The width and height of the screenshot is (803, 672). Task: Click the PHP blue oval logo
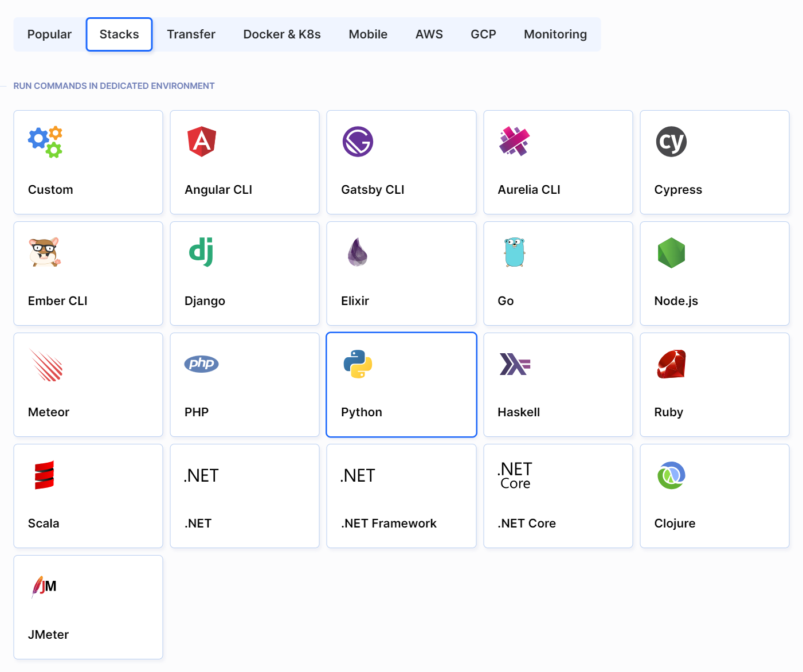tap(201, 364)
